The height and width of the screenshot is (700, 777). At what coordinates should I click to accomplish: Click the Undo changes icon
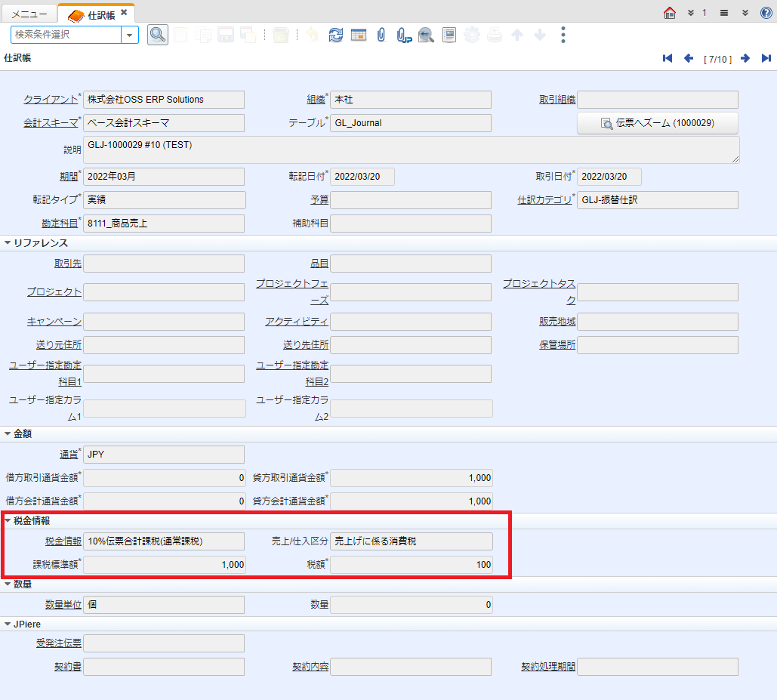[312, 35]
